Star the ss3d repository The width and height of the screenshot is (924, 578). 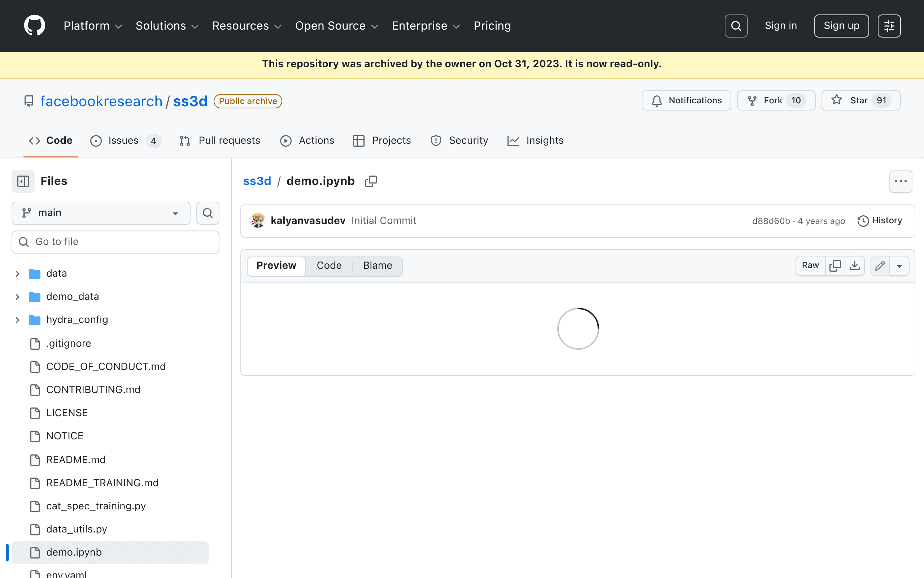tap(861, 100)
